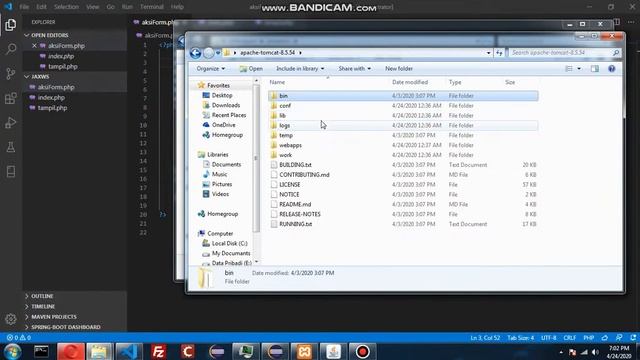Screen dimensions: 640x360
Task: Open VS Code Terminal menu
Action: coord(152,7)
